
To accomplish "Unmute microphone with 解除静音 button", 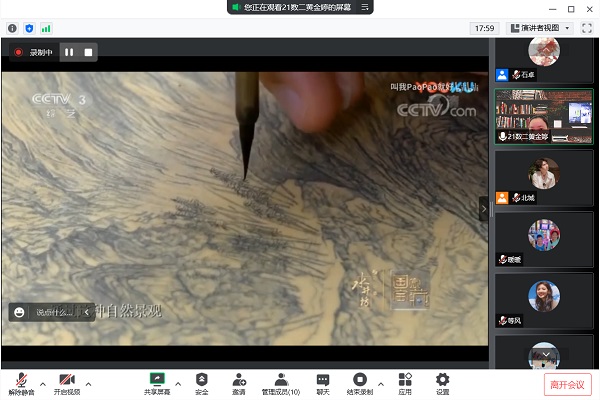I will [x=20, y=382].
